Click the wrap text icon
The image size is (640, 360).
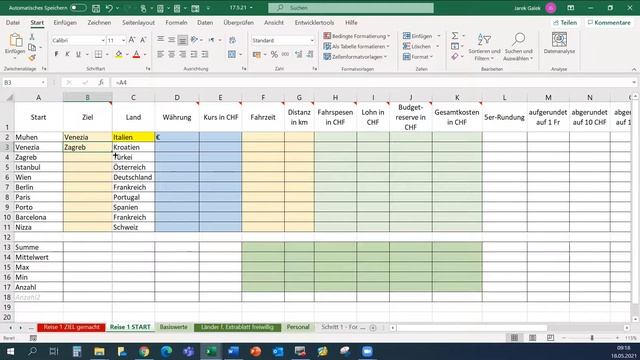point(232,40)
